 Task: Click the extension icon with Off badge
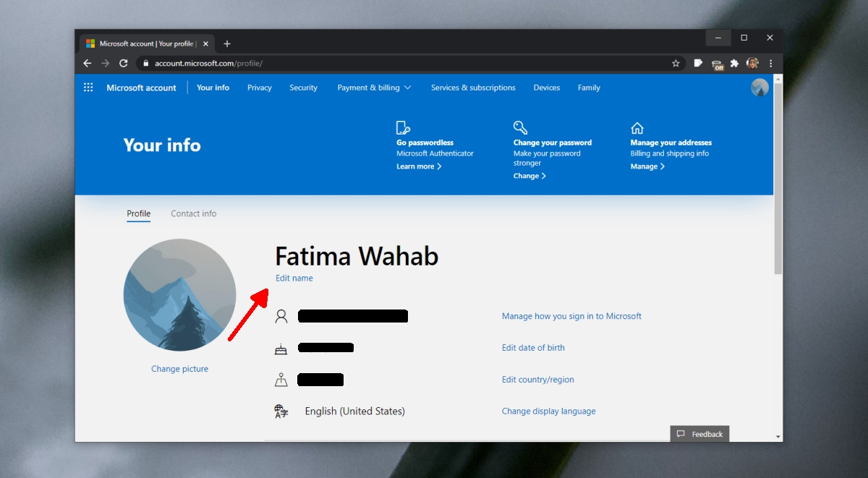point(717,64)
